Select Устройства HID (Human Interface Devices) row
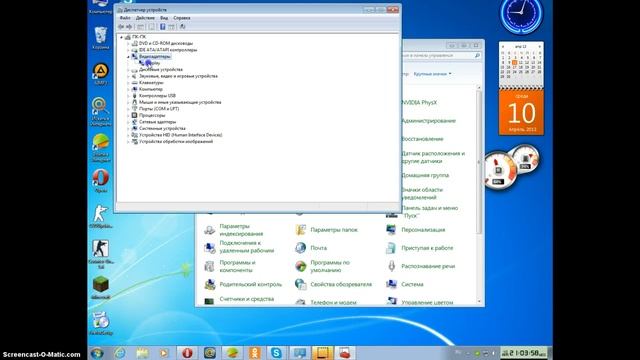The height and width of the screenshot is (360, 640). pyautogui.click(x=180, y=135)
